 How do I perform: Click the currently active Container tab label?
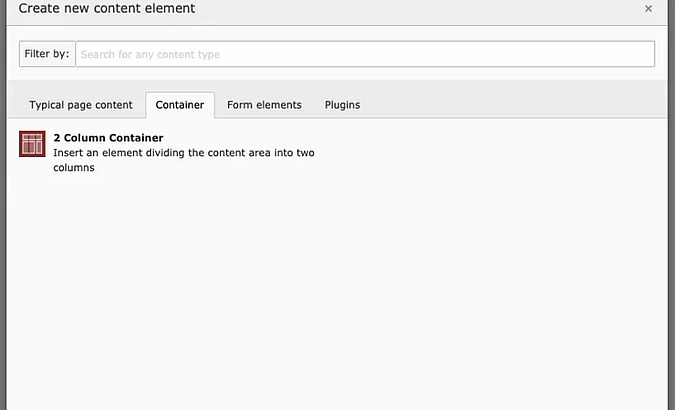click(x=180, y=105)
